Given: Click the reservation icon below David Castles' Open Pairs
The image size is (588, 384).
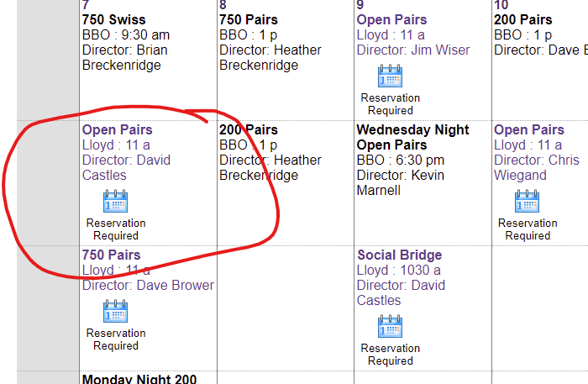Looking at the screenshot, I should coord(115,202).
